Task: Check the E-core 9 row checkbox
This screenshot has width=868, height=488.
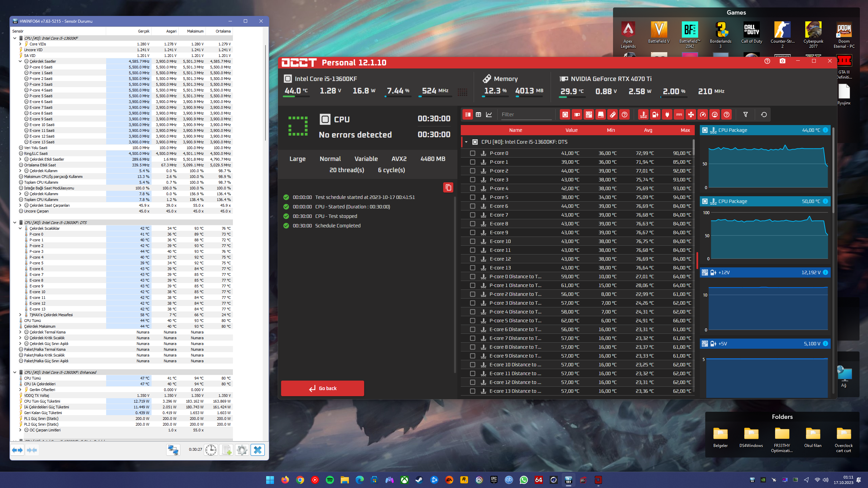Action: 473,232
